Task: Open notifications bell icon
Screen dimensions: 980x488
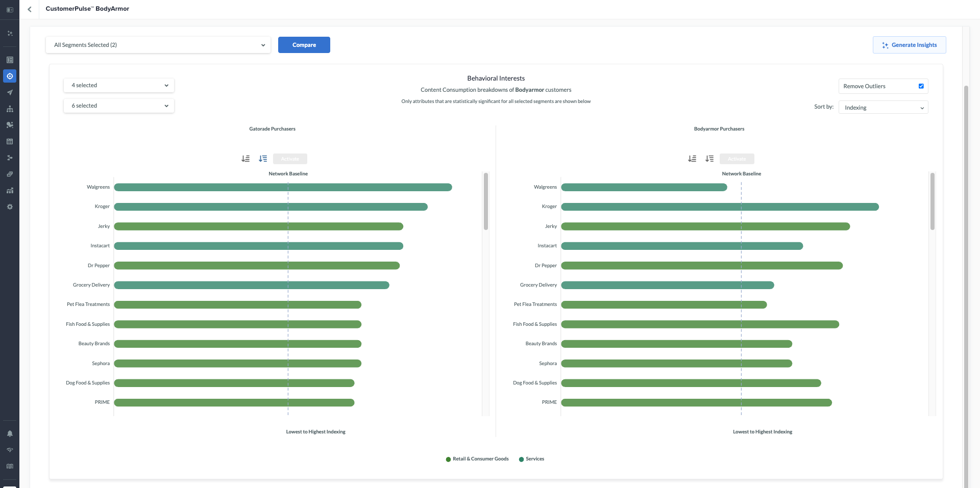Action: [10, 433]
